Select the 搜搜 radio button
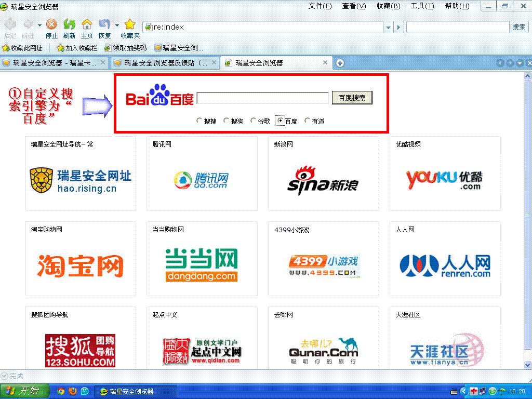This screenshot has width=532, height=399. tap(199, 121)
